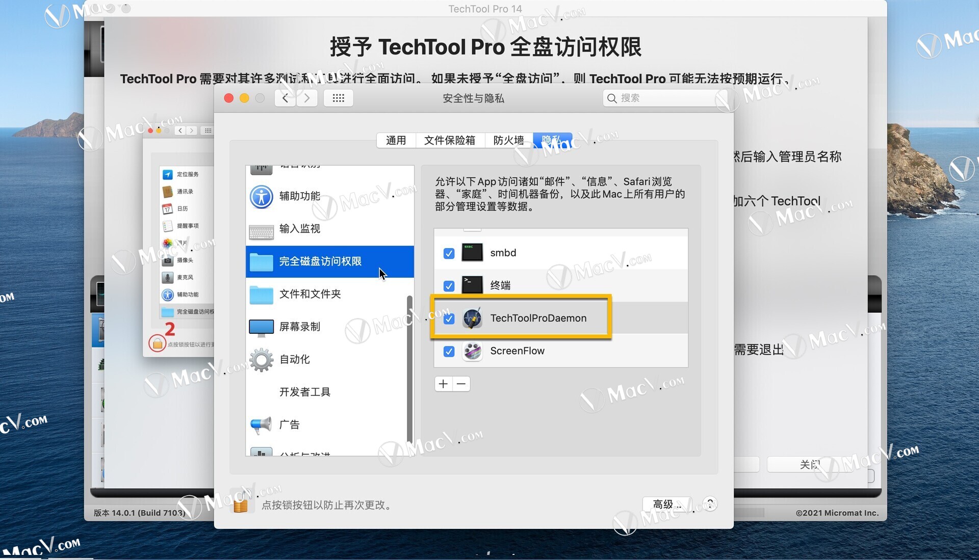This screenshot has width=979, height=560.
Task: Toggle the ScreenFlow checkbox
Action: tap(449, 351)
